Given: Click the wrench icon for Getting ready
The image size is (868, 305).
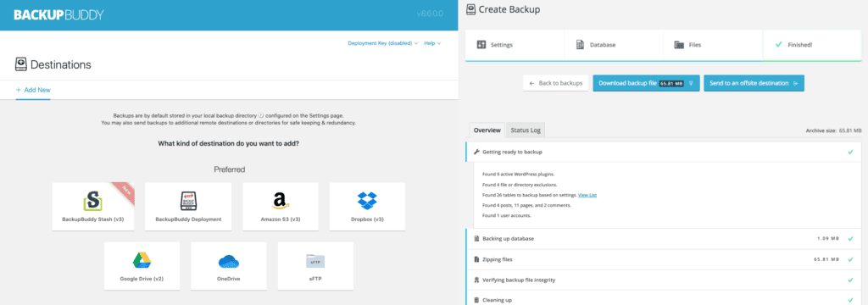Looking at the screenshot, I should pyautogui.click(x=476, y=152).
